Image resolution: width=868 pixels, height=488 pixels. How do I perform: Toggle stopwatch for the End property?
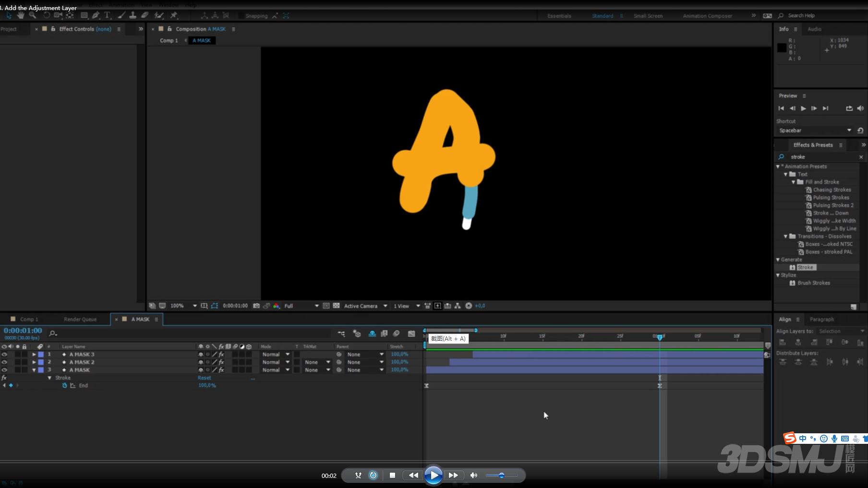(x=65, y=385)
